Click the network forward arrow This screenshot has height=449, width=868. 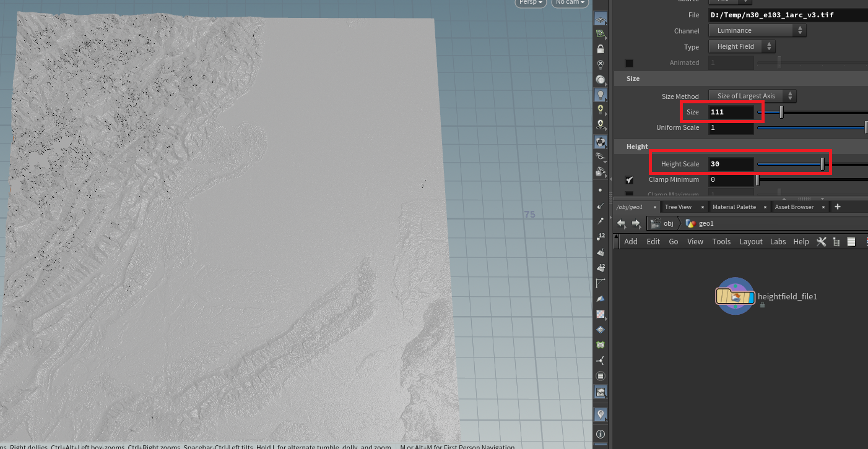[636, 223]
